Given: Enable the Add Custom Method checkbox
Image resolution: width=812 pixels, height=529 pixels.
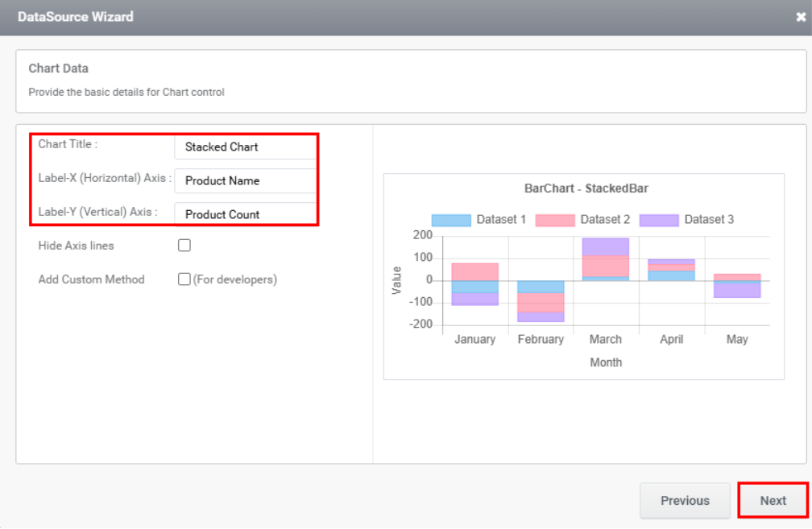Looking at the screenshot, I should click(x=184, y=279).
